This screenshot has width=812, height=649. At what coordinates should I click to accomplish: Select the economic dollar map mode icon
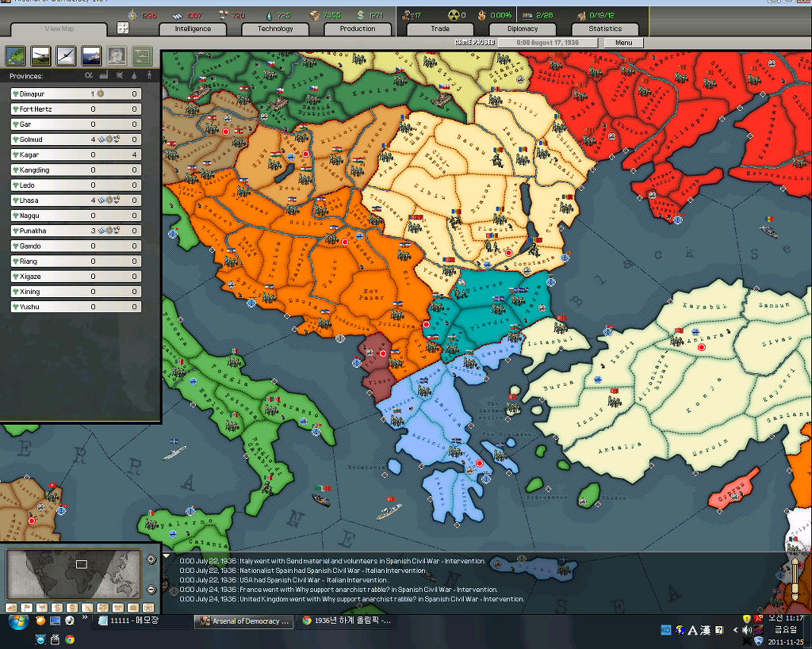[x=57, y=608]
